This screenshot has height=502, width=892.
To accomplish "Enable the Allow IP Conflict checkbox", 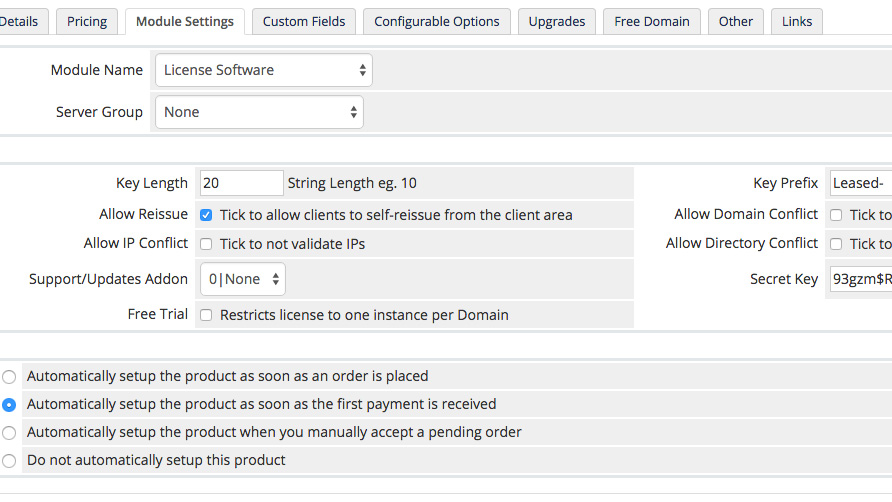I will coord(206,244).
